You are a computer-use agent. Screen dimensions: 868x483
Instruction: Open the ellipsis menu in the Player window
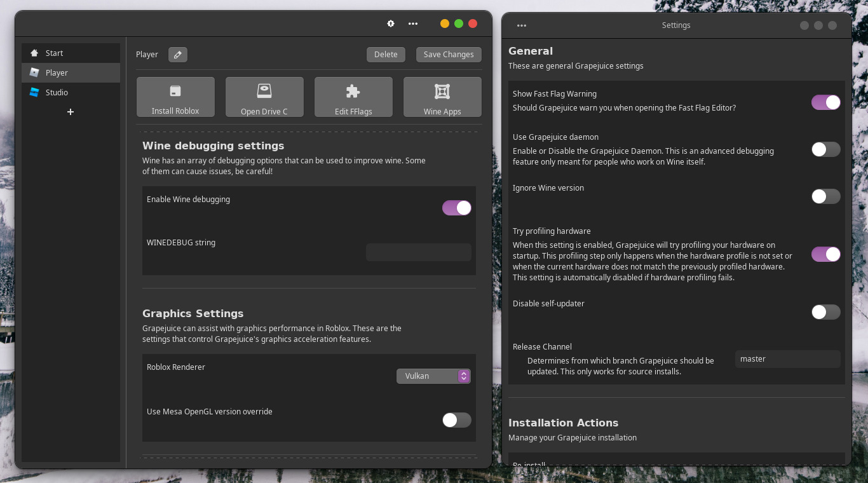tap(413, 24)
